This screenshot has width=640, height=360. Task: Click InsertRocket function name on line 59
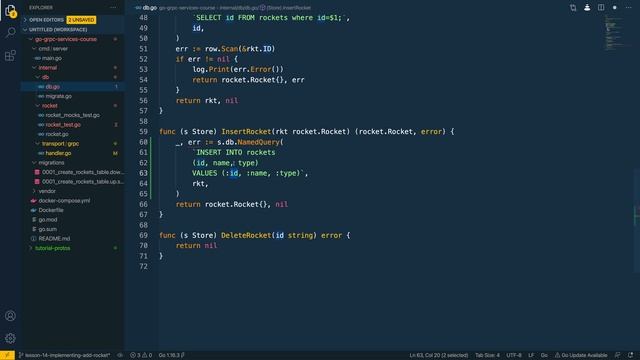coord(246,132)
